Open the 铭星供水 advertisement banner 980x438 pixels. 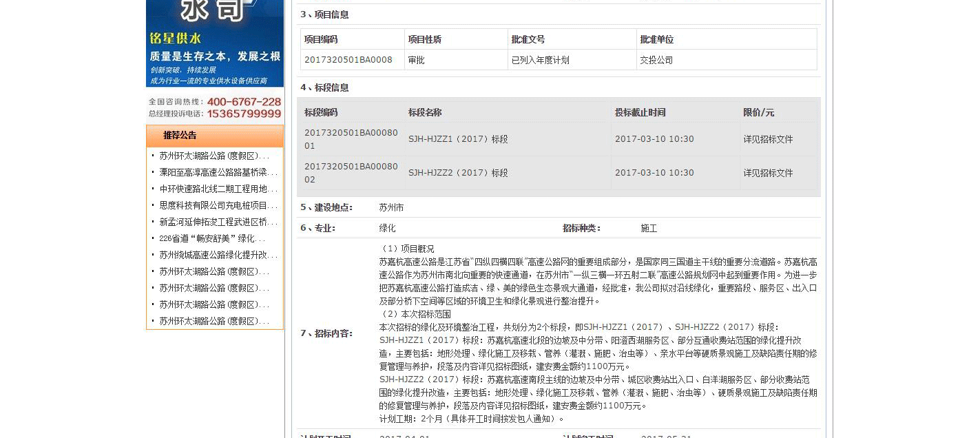click(215, 43)
